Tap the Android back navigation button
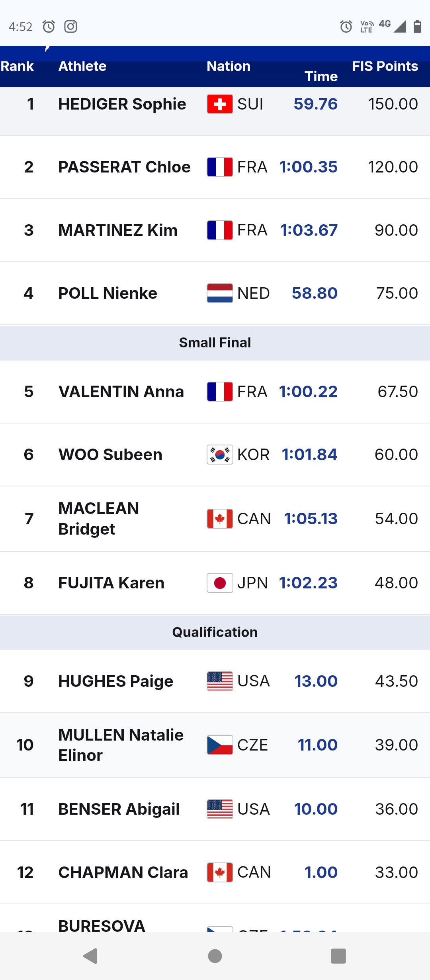The image size is (430, 980). (90, 956)
